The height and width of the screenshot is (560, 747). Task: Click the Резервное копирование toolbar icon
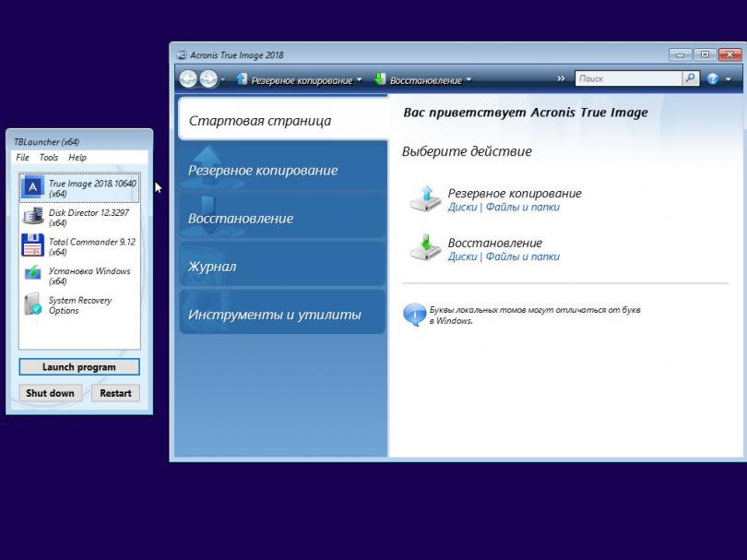pos(242,78)
